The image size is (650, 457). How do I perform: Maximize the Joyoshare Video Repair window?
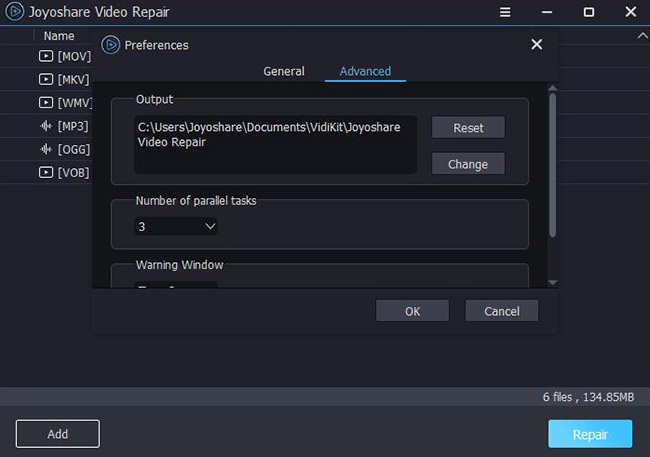(x=589, y=12)
